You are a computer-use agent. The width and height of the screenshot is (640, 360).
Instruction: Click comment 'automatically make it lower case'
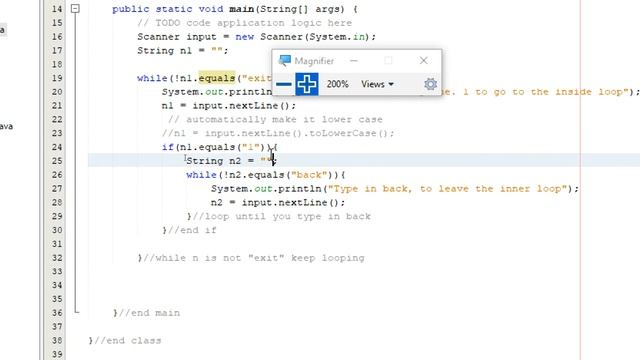(x=284, y=120)
